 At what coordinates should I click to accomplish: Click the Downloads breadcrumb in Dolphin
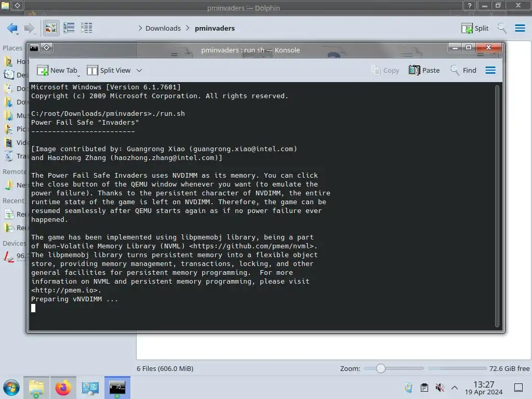click(163, 28)
